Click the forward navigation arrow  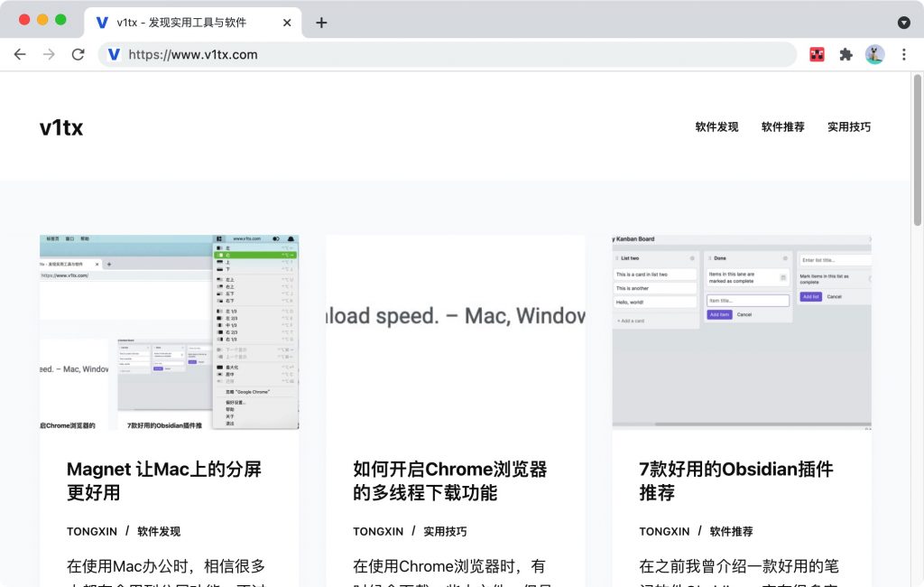click(49, 54)
